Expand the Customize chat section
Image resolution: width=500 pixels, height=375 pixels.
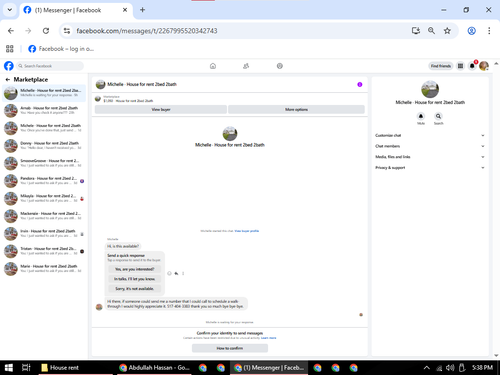tap(430, 135)
